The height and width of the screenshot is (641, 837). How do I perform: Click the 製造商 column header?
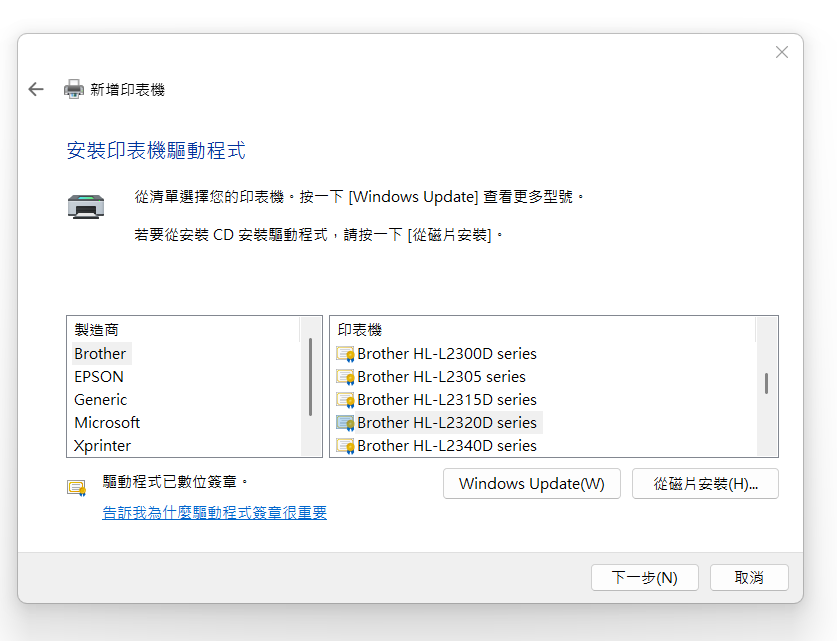click(97, 330)
